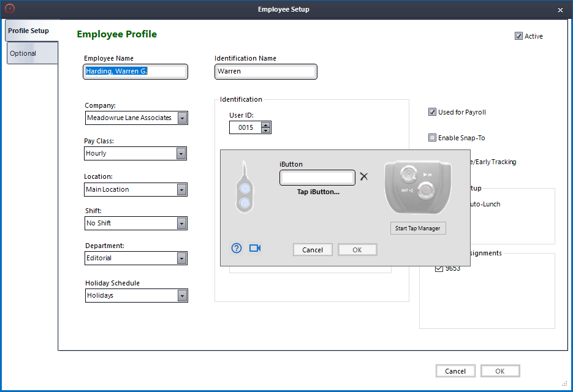
Task: Open the Holiday Schedule dropdown
Action: click(x=182, y=295)
